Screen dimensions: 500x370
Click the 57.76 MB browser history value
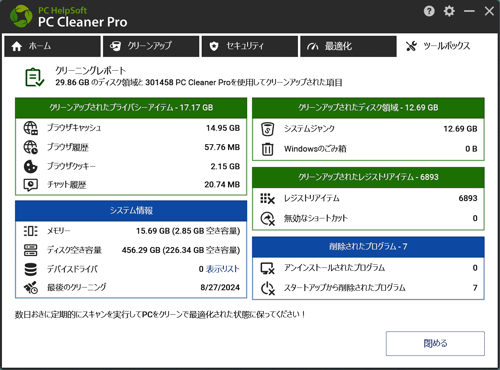pos(222,147)
